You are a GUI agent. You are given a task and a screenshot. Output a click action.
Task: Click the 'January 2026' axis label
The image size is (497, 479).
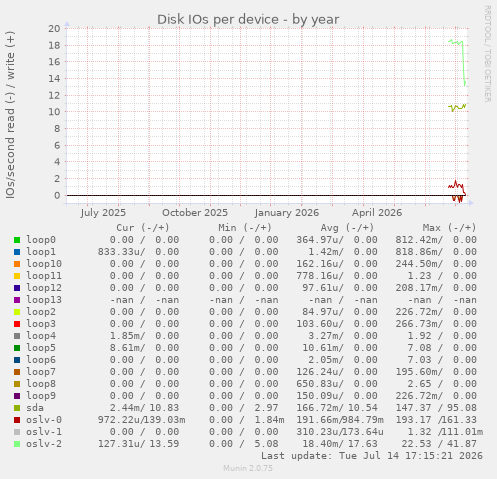287,213
